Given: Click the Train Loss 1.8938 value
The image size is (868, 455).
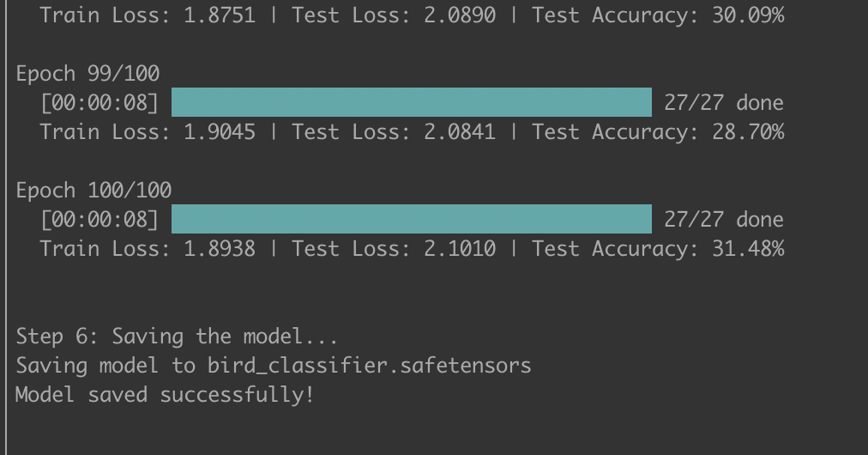Looking at the screenshot, I should click(x=147, y=249).
